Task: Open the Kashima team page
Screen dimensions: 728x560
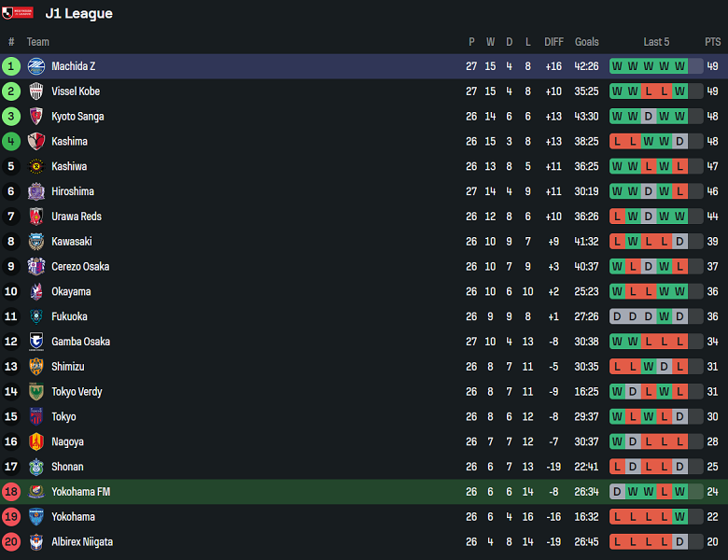Action: pos(69,142)
